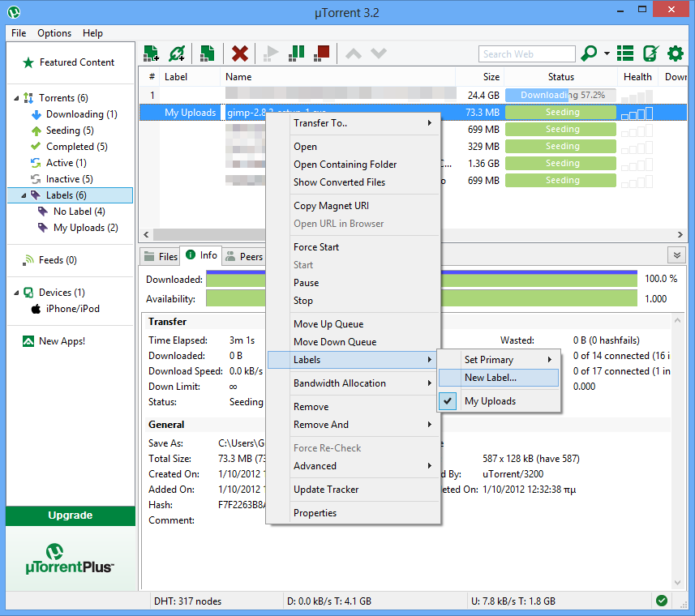The height and width of the screenshot is (616, 695).
Task: Open the File menu
Action: tap(19, 33)
